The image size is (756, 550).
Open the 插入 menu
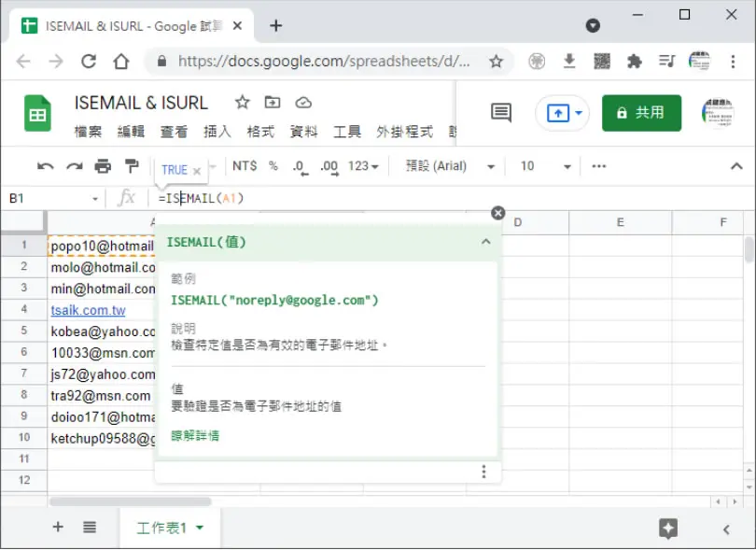217,132
